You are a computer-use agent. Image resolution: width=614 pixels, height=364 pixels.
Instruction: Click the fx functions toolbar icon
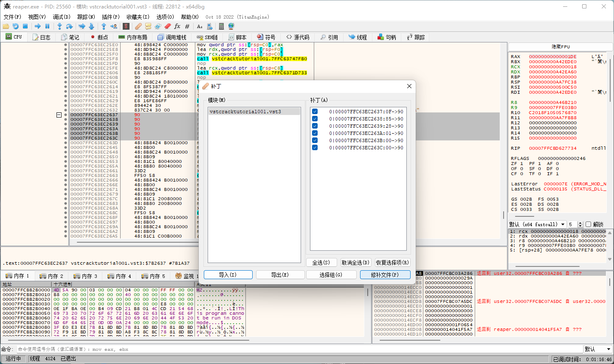click(177, 26)
